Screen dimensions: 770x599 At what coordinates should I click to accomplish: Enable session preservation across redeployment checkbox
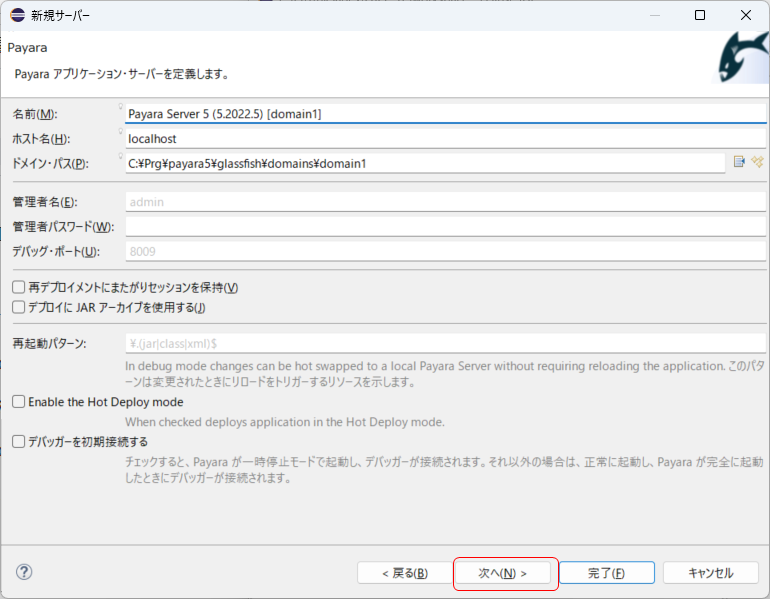(19, 287)
